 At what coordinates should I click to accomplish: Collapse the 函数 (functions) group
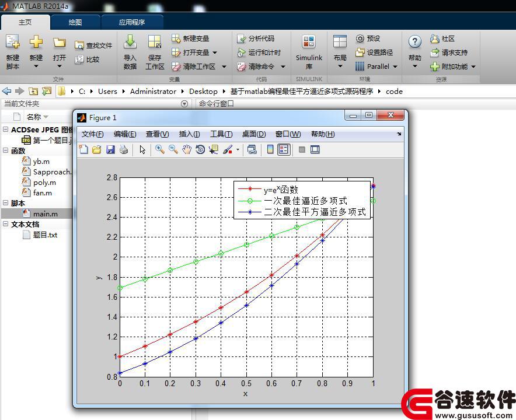click(6, 150)
